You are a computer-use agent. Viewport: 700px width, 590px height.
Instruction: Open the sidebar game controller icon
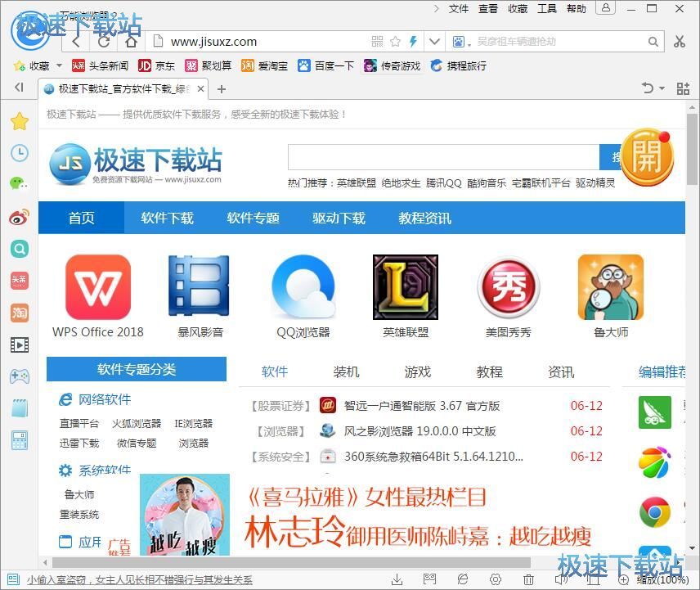click(x=20, y=376)
